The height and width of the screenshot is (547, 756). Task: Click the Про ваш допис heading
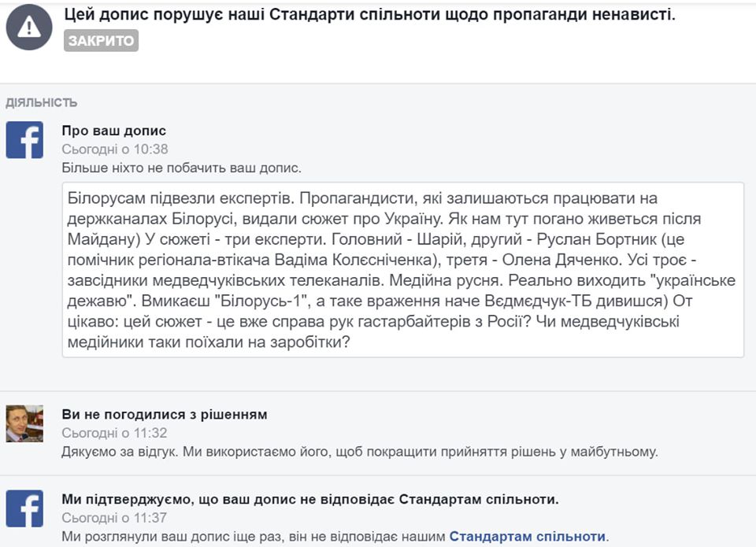113,131
